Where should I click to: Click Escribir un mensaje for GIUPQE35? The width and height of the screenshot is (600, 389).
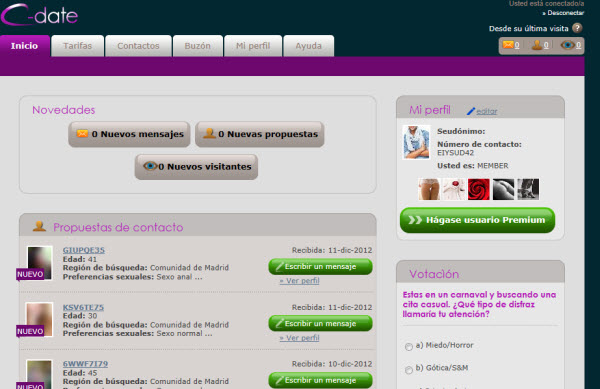click(x=320, y=267)
